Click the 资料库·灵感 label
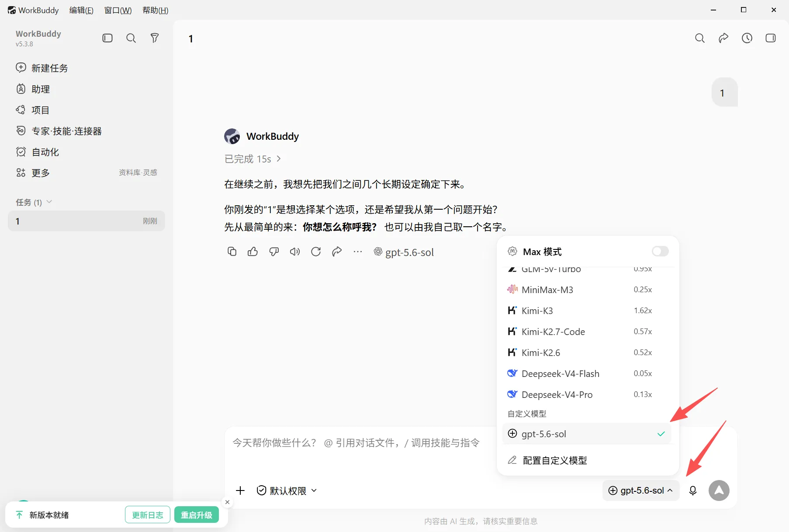 (x=138, y=173)
